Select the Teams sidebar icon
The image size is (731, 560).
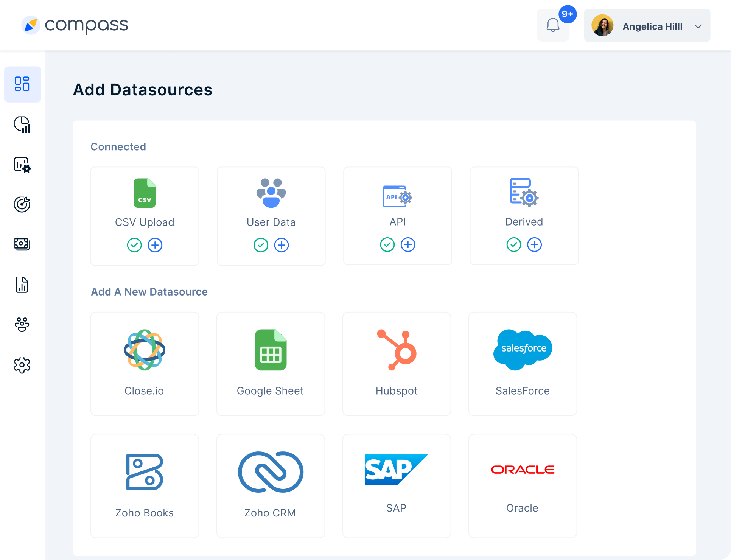pyautogui.click(x=22, y=325)
